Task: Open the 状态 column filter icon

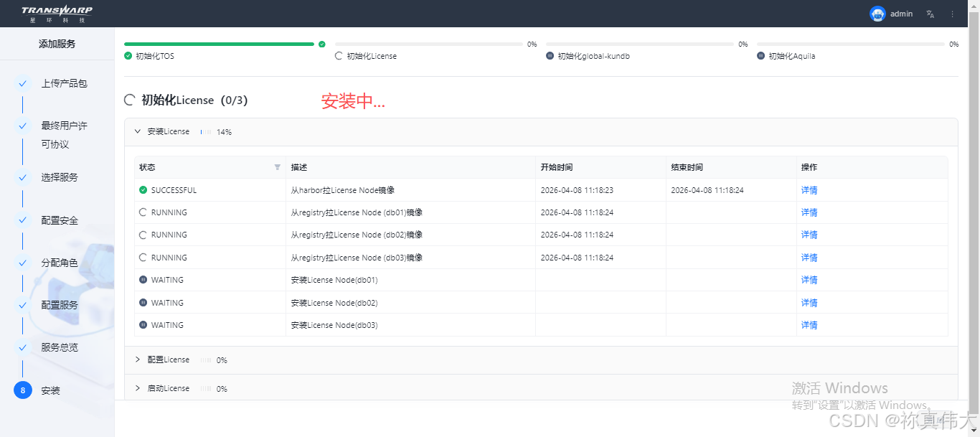Action: click(x=278, y=167)
